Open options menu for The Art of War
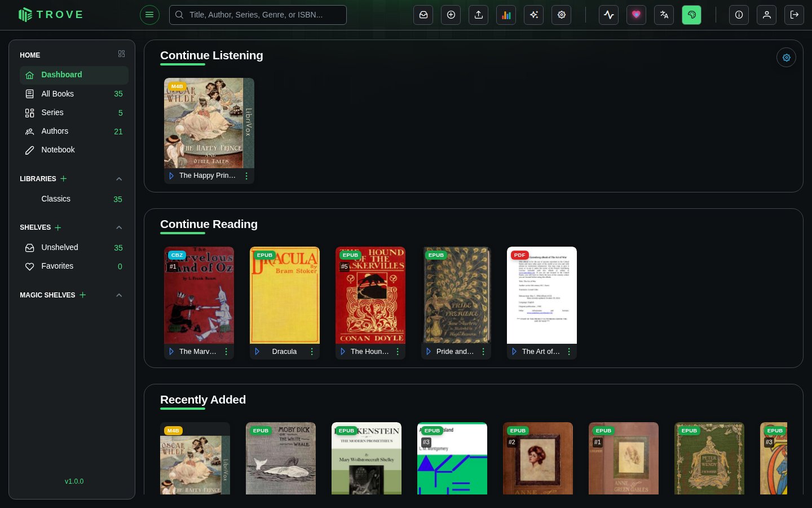Image resolution: width=812 pixels, height=508 pixels. pyautogui.click(x=569, y=352)
